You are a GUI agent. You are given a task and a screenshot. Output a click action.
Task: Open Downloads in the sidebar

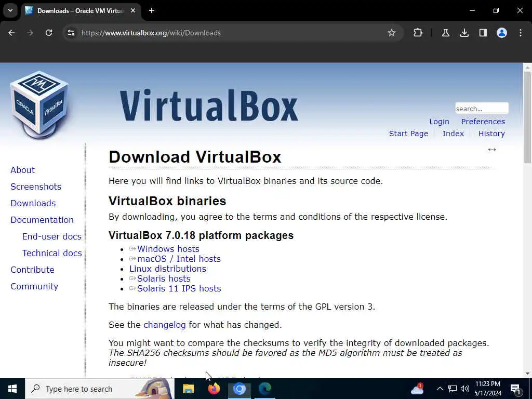tap(33, 203)
